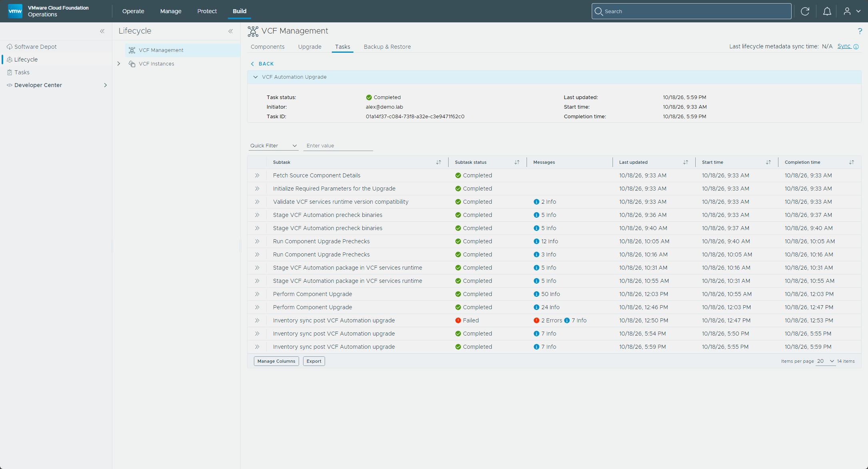
Task: Click the Failed status icon
Action: 458,320
